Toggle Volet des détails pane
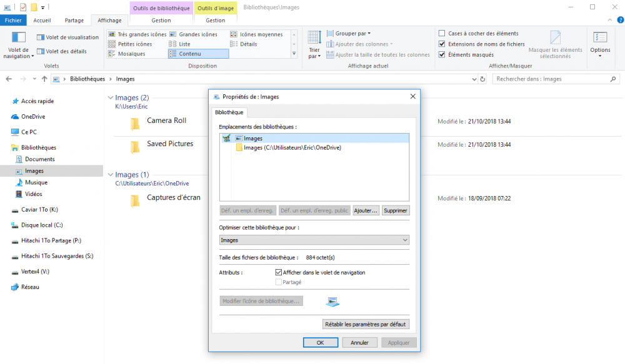 point(61,51)
